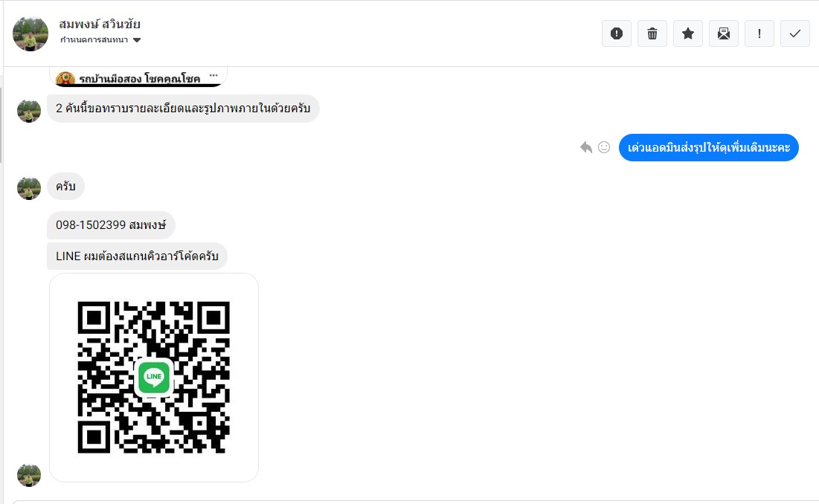Click the green LINE logo in QR code
The height and width of the screenshot is (504, 819).
pyautogui.click(x=154, y=377)
